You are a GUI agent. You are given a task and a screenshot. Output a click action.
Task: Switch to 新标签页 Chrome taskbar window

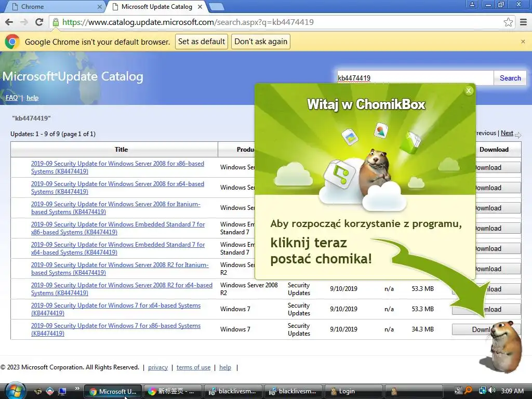pos(172,392)
